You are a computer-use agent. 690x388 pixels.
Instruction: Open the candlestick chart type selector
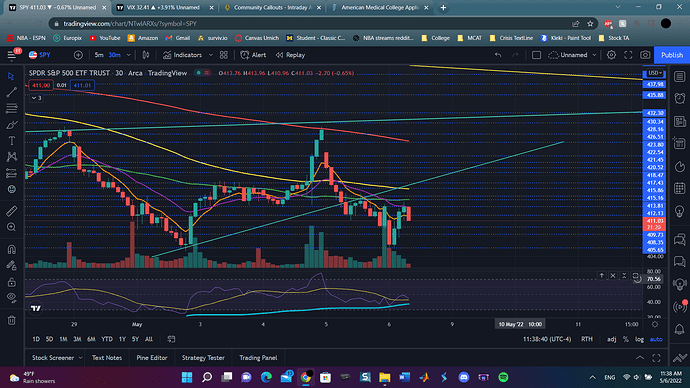tap(146, 55)
